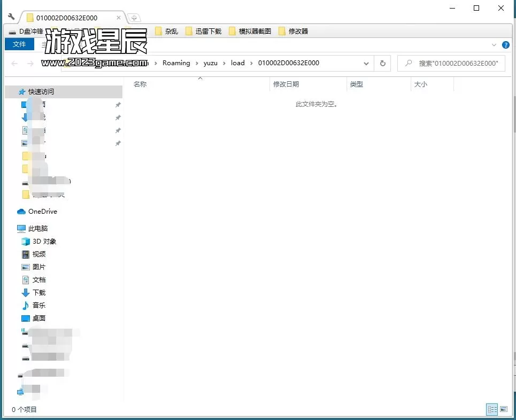
Task: Open a new tab with the plus button
Action: coord(134,18)
